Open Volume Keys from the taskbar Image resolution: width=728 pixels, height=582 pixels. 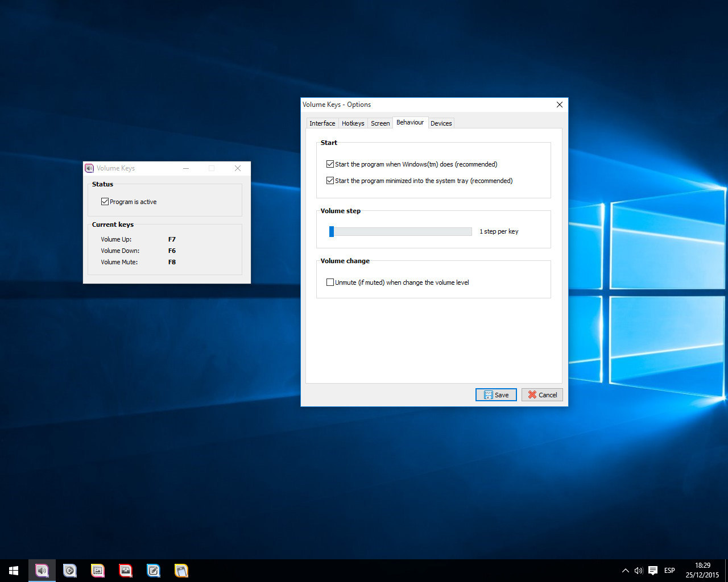click(42, 570)
